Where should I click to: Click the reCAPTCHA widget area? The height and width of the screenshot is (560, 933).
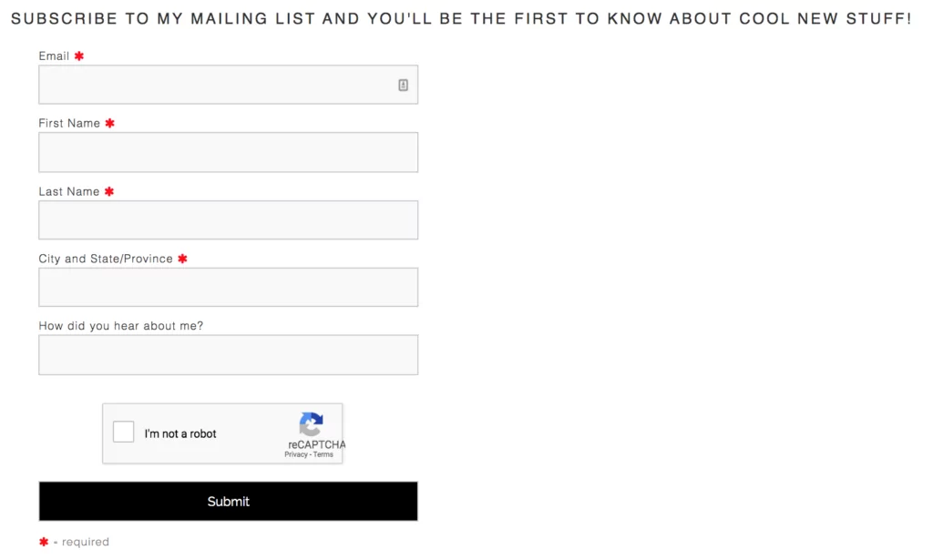point(222,433)
